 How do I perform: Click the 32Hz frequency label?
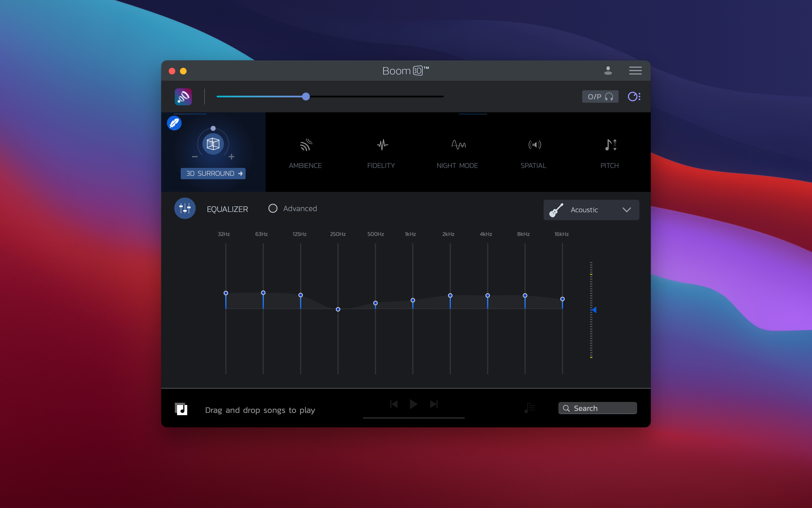(x=224, y=234)
